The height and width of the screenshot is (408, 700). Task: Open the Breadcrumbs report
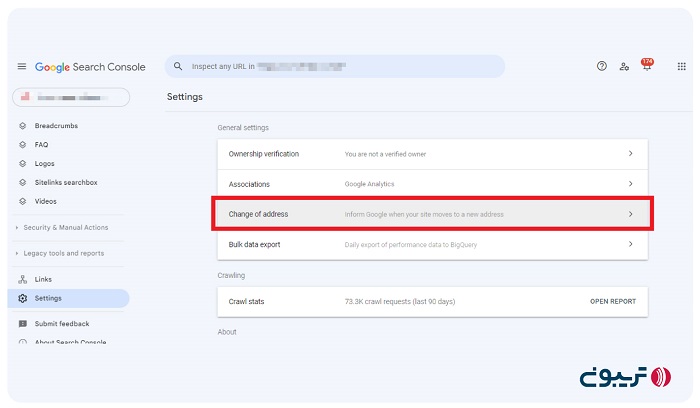point(56,126)
